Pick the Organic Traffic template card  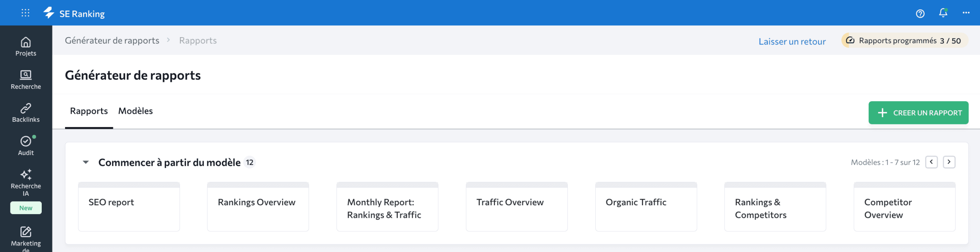[x=646, y=207]
